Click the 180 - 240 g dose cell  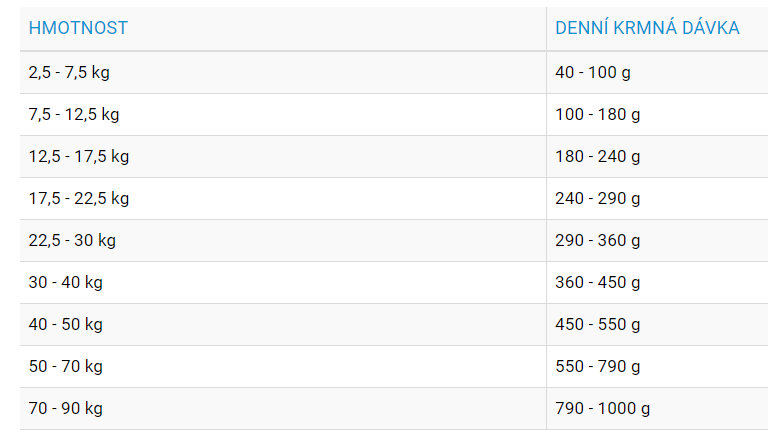click(657, 157)
